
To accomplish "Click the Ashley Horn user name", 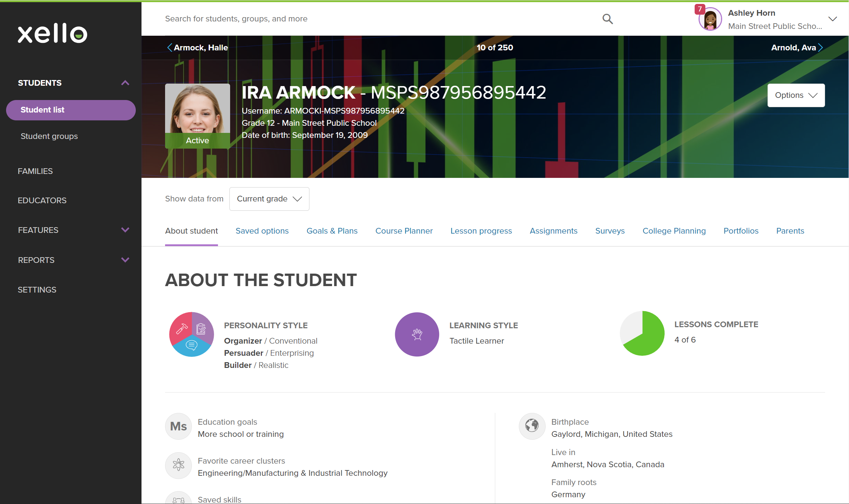I will (751, 13).
